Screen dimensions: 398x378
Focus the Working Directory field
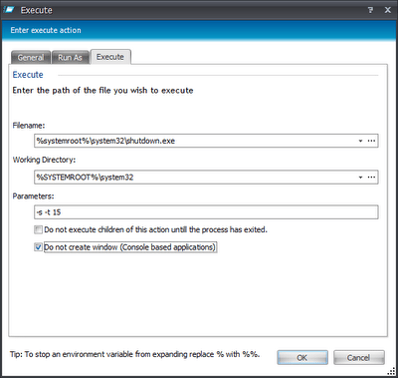pyautogui.click(x=195, y=177)
